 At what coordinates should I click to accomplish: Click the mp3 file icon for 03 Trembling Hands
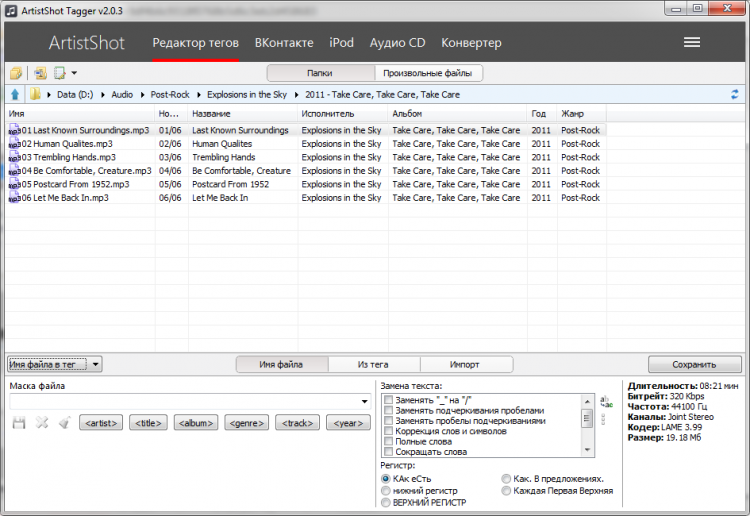point(14,157)
